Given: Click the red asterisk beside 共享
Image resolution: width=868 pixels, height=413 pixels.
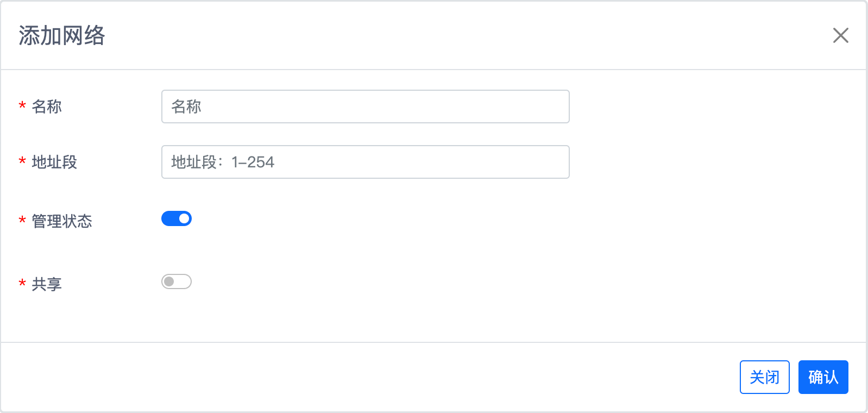Looking at the screenshot, I should 22,284.
